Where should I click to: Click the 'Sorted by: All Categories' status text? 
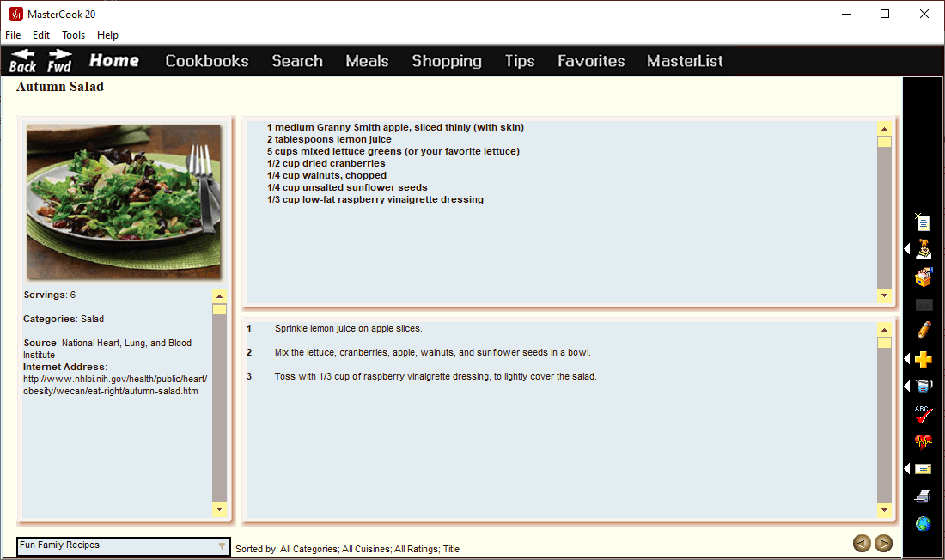pos(347,549)
